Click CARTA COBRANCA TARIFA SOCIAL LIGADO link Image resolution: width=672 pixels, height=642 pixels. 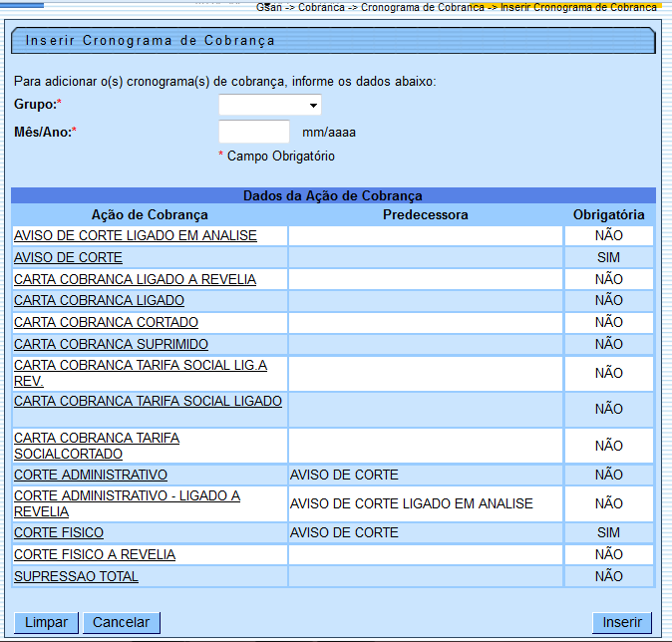click(148, 401)
